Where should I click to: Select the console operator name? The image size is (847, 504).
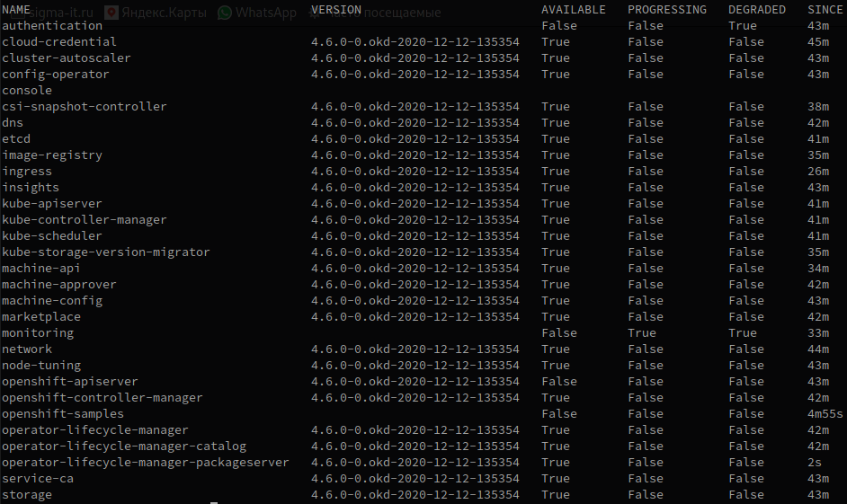click(27, 91)
